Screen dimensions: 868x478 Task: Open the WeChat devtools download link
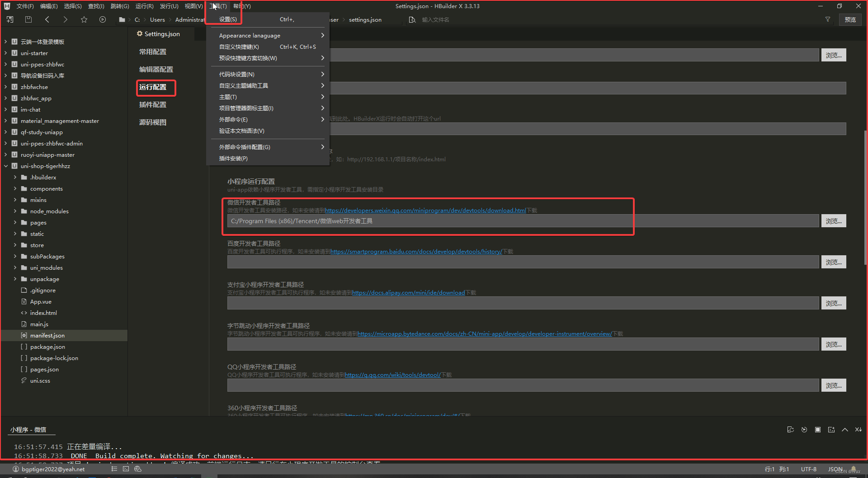pos(425,211)
